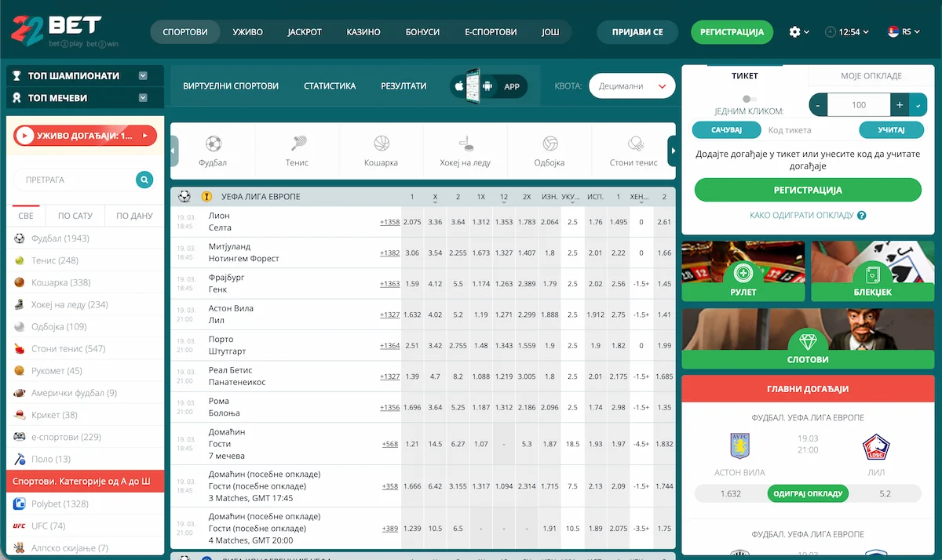This screenshot has height=560, width=942.
Task: Click the stake amount field showing 100
Action: [x=859, y=105]
